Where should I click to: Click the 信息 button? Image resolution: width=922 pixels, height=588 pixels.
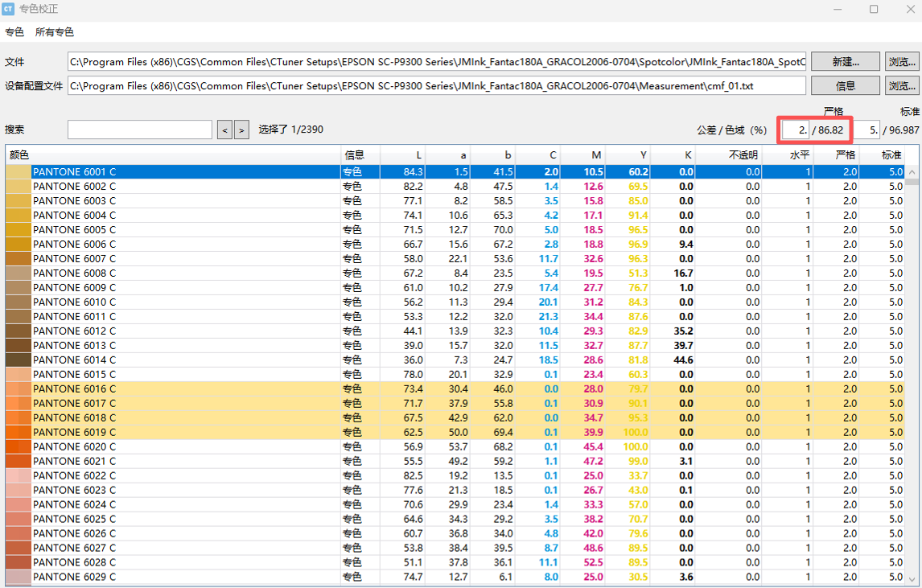846,86
